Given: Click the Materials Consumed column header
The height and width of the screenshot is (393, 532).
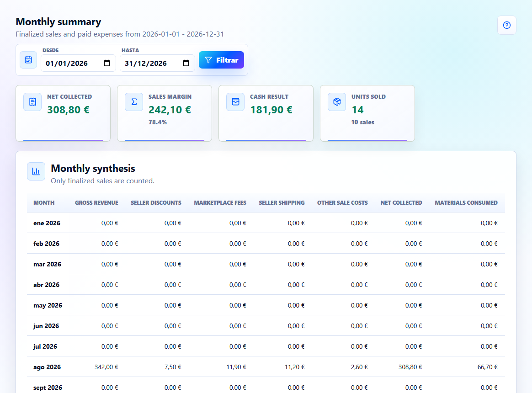Looking at the screenshot, I should (x=466, y=203).
